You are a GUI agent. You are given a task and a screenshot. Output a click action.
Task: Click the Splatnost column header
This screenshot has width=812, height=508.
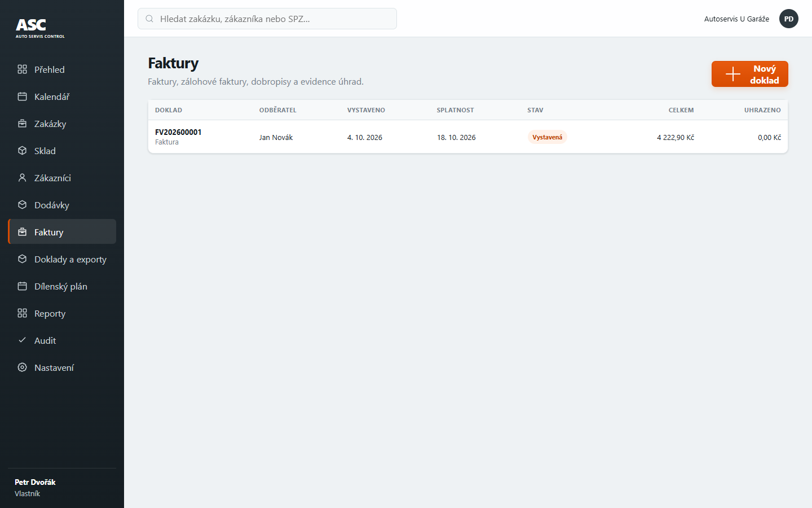tap(455, 110)
